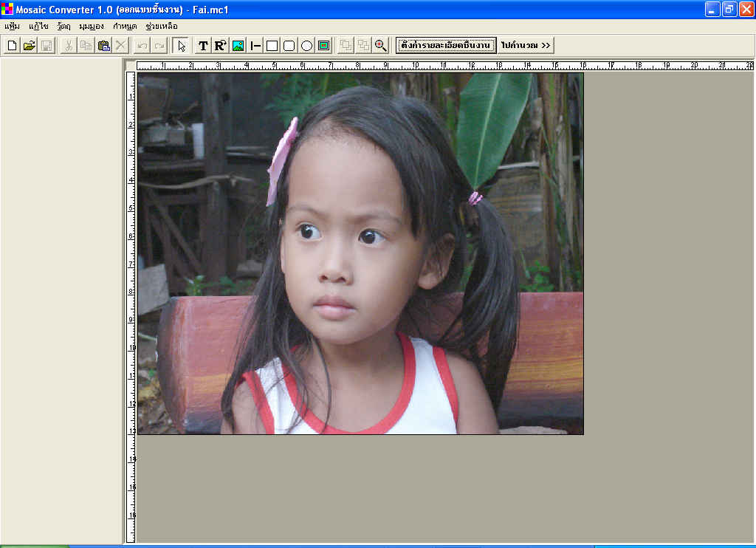Viewport: 756px width, 548px height.
Task: Copy the selected object
Action: [86, 46]
